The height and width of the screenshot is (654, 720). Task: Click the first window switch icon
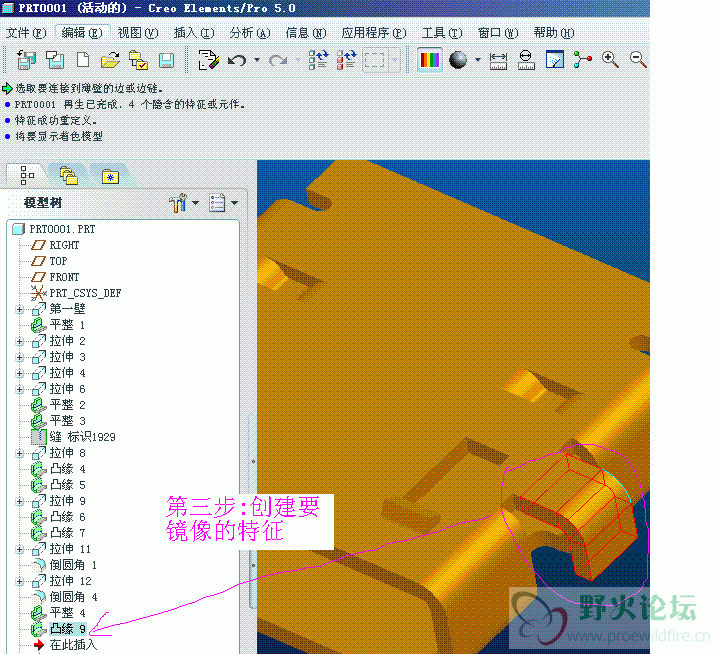point(27,60)
